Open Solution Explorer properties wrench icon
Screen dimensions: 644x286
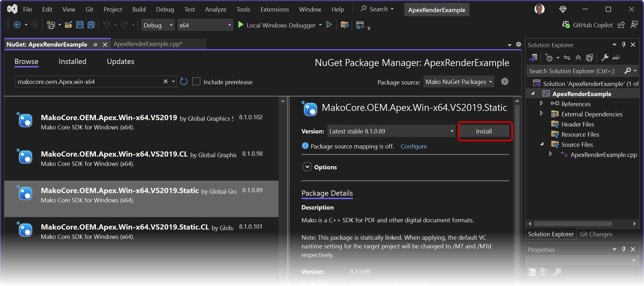(605, 58)
